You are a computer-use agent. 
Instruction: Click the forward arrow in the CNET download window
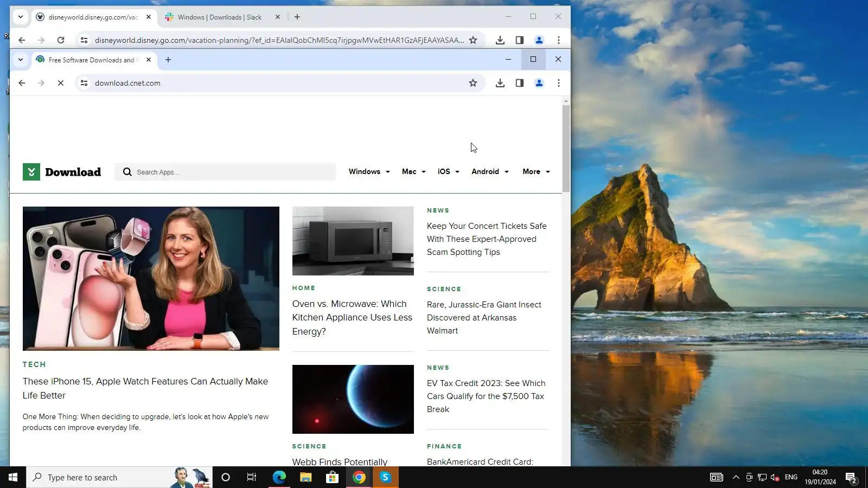click(x=41, y=83)
